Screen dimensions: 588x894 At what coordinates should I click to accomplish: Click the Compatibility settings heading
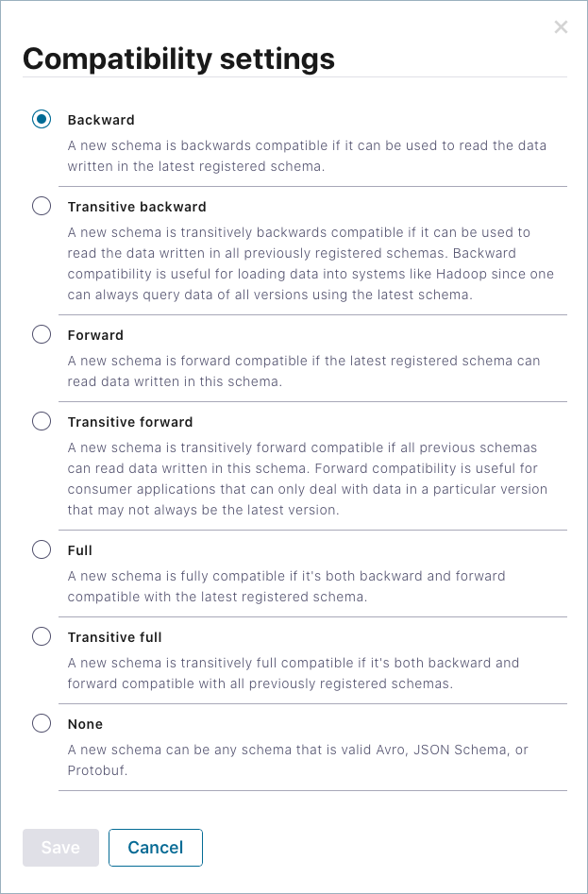[178, 59]
